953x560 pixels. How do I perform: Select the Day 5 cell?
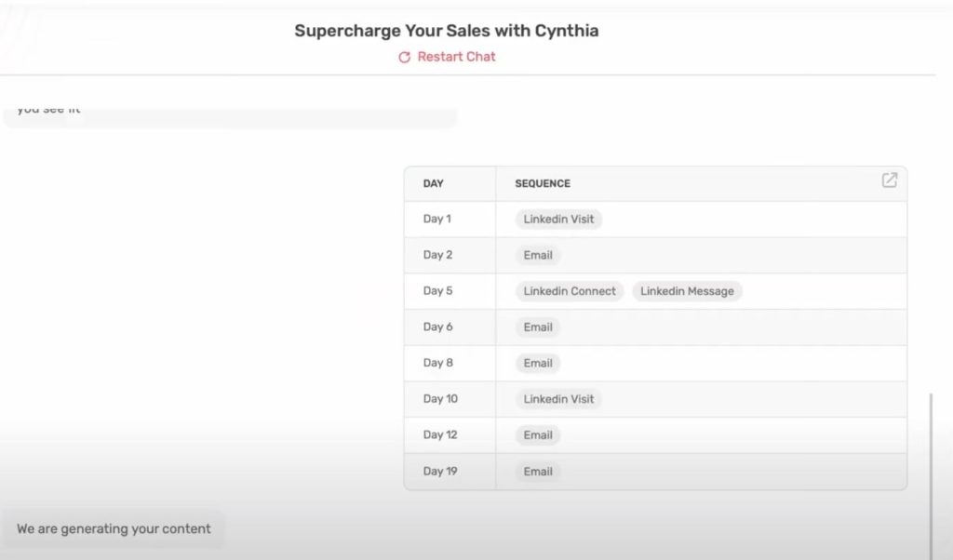pos(438,291)
